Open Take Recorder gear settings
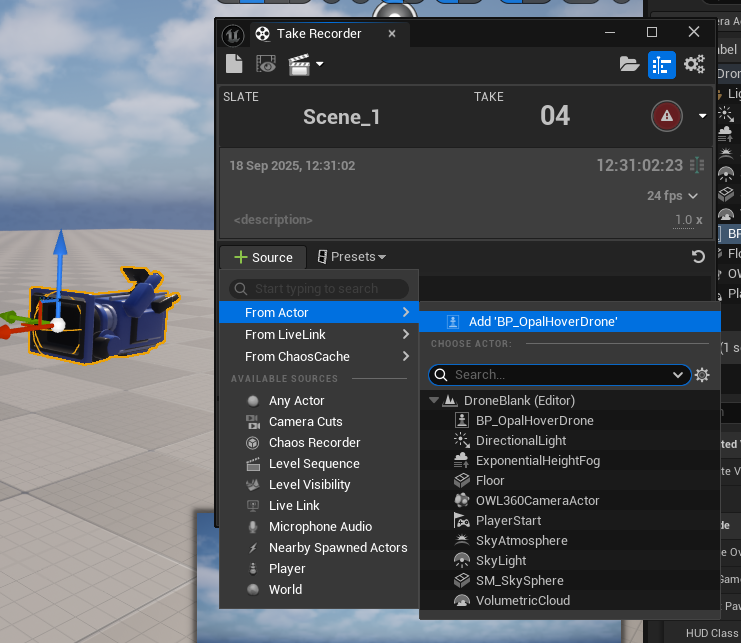 (694, 65)
